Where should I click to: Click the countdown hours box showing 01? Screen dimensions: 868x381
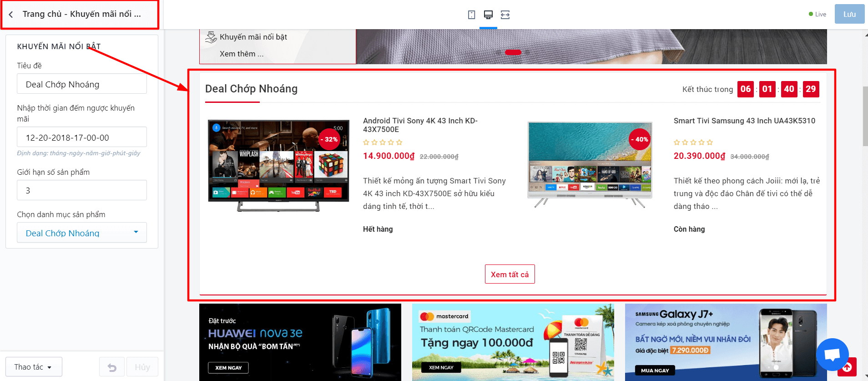point(767,89)
